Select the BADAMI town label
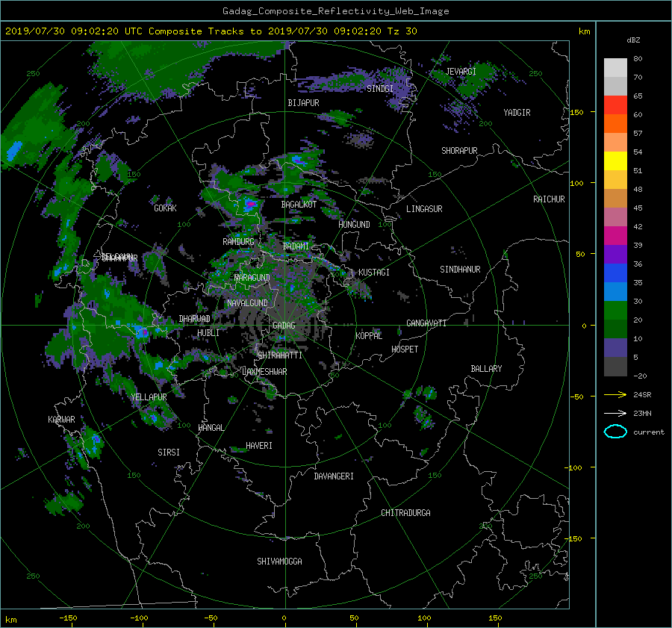The image size is (672, 628). coord(296,246)
